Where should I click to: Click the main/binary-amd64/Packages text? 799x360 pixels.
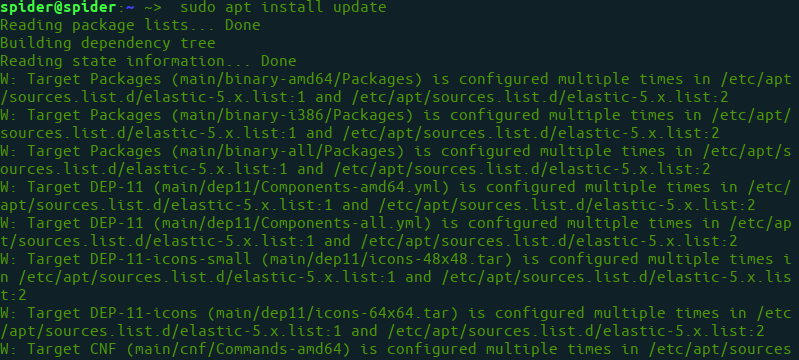click(x=297, y=79)
